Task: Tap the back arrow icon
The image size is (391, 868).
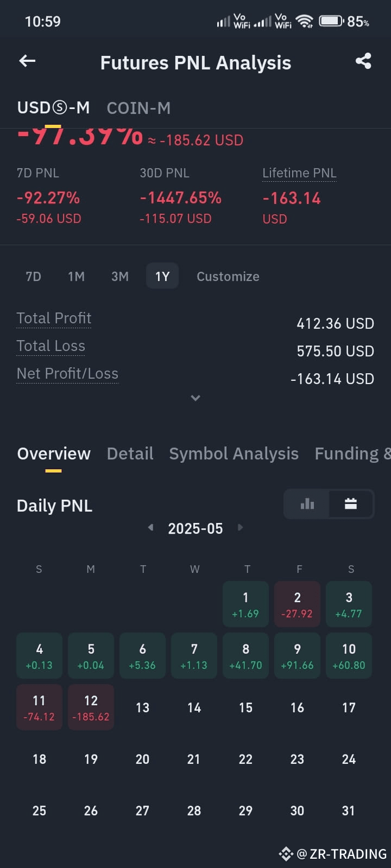Action: tap(27, 61)
